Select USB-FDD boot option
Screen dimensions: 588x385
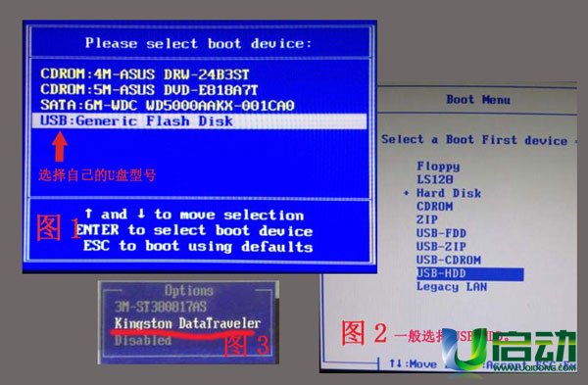pyautogui.click(x=441, y=233)
